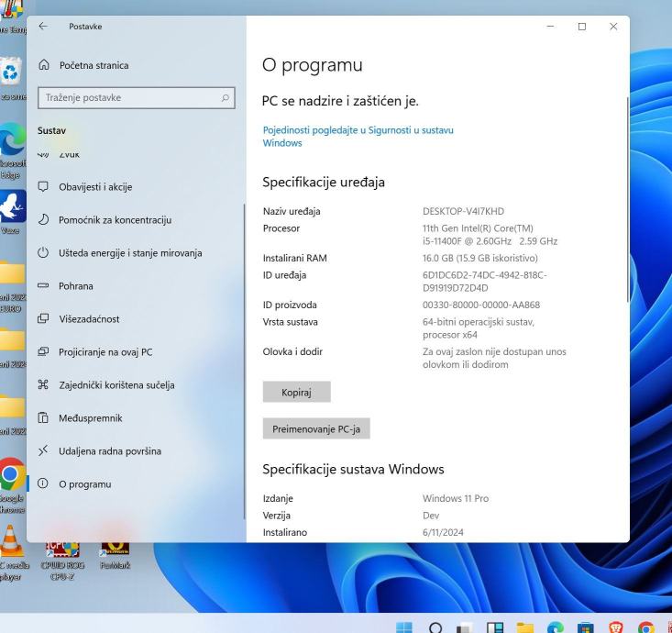This screenshot has height=633, width=672.
Task: Go back with the arrow in Postavke
Action: (43, 27)
